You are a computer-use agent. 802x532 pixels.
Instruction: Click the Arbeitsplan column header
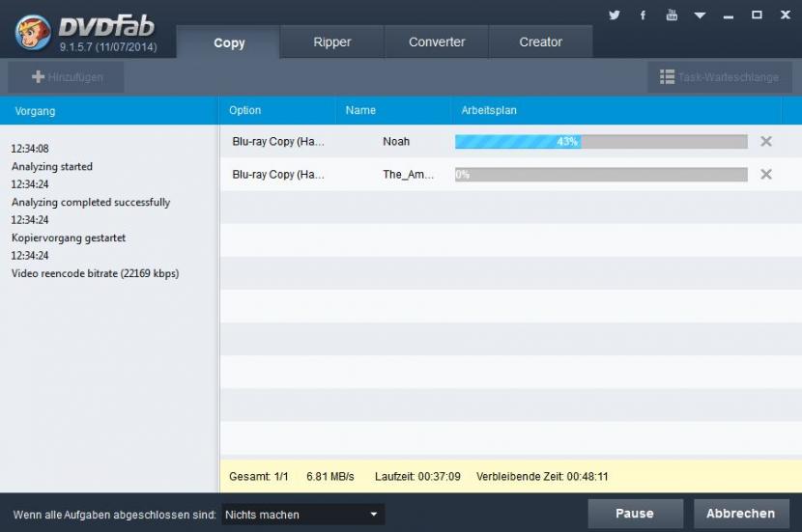click(x=616, y=110)
